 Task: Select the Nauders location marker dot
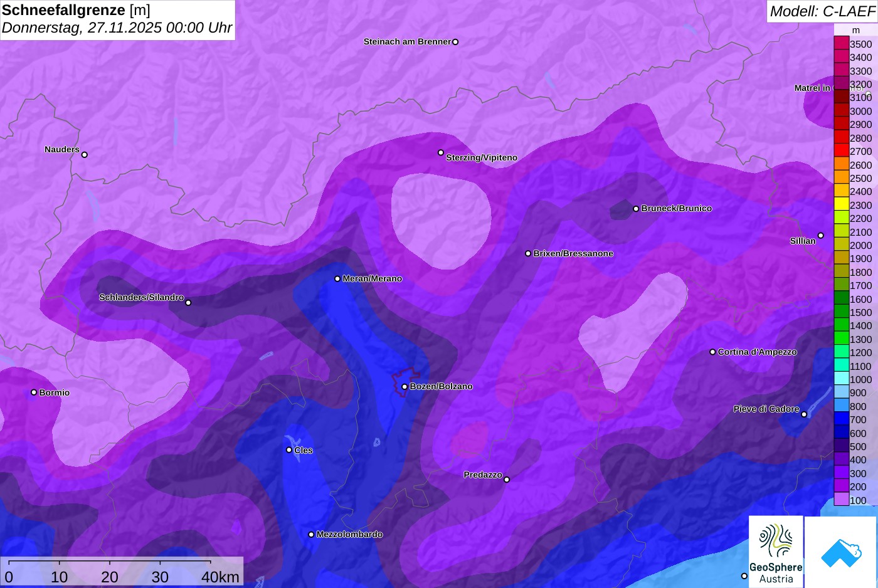85,154
